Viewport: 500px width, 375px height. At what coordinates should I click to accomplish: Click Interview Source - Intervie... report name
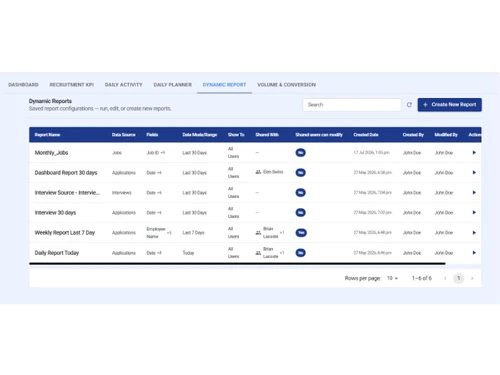67,193
